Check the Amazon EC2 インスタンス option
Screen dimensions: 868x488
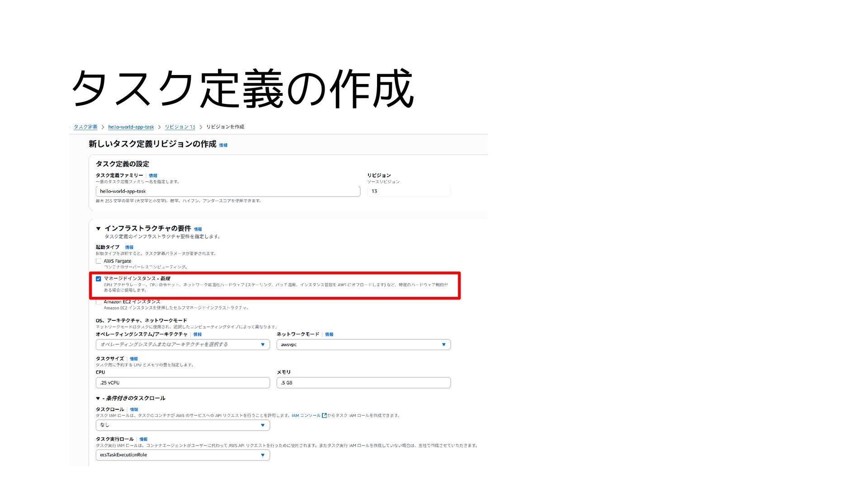[99, 302]
